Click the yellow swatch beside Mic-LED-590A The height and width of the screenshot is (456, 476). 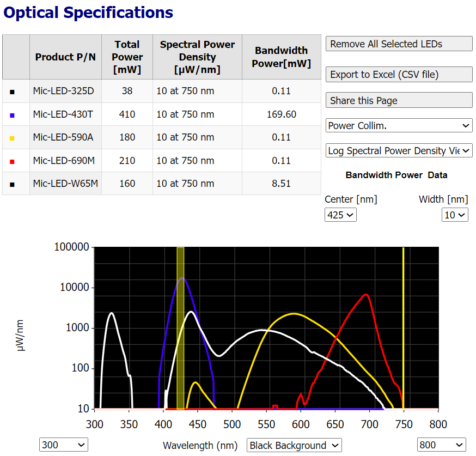pyautogui.click(x=12, y=138)
